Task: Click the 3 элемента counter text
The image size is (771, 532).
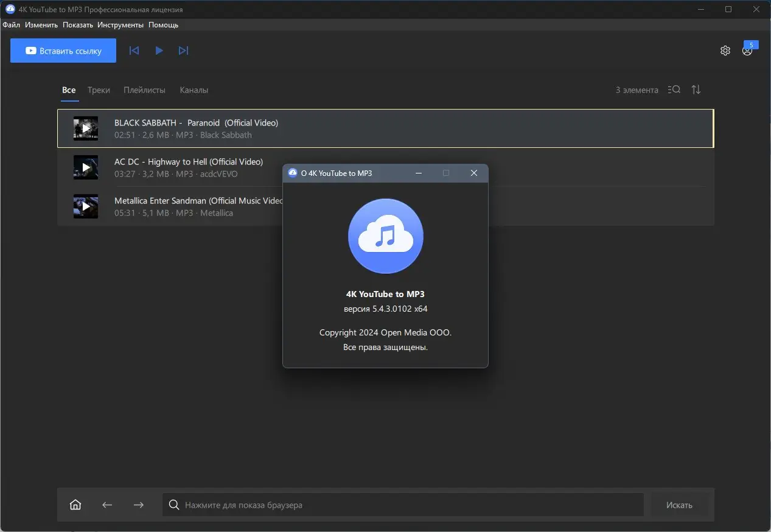Action: pos(637,90)
